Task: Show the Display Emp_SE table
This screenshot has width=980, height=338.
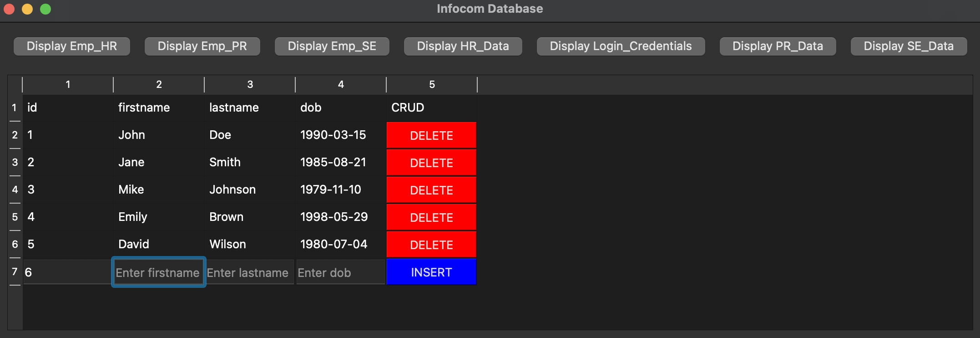Action: [x=332, y=46]
